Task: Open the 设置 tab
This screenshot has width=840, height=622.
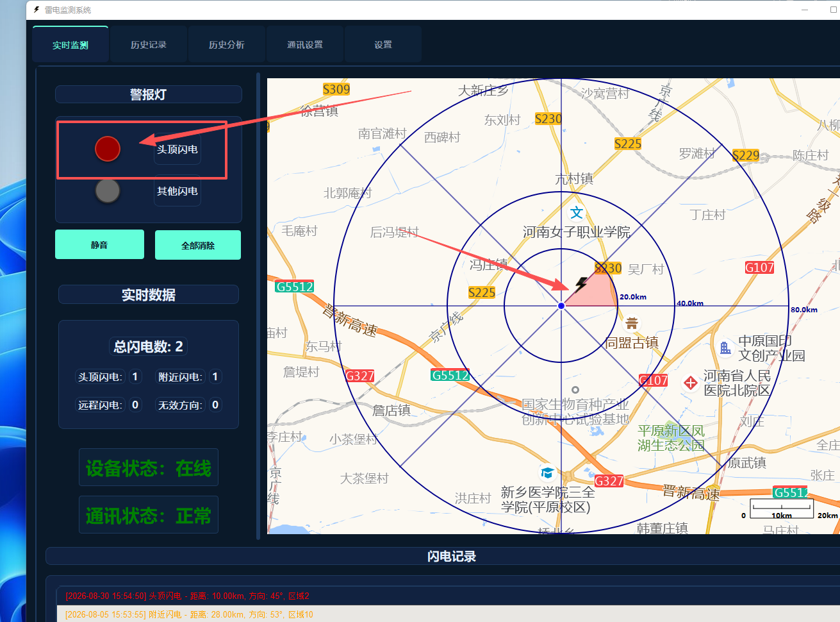Action: click(383, 45)
